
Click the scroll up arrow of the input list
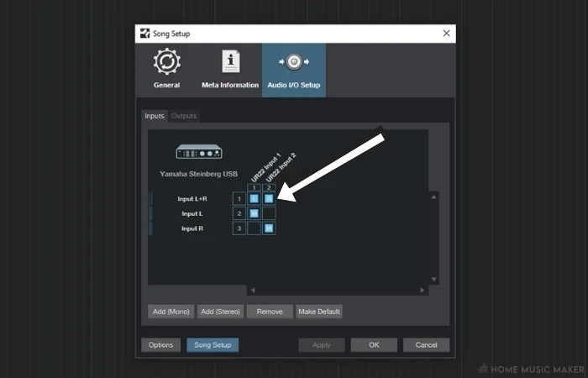point(434,197)
